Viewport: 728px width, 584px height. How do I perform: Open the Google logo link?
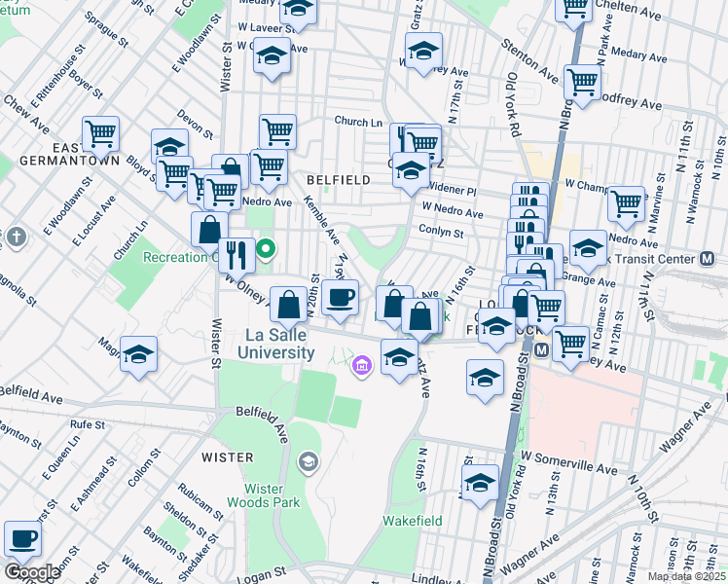click(32, 572)
